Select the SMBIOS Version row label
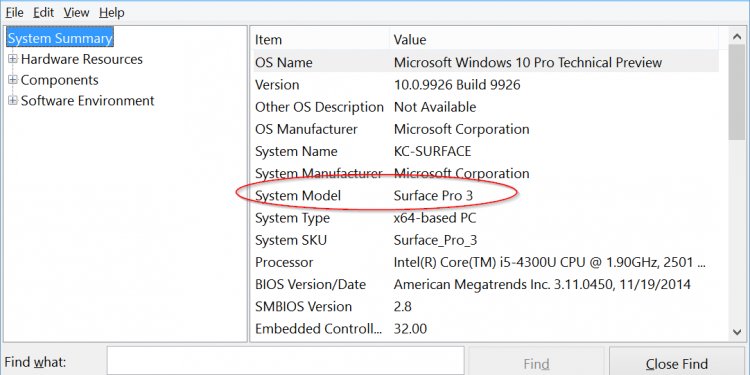The height and width of the screenshot is (375, 750). (x=303, y=307)
